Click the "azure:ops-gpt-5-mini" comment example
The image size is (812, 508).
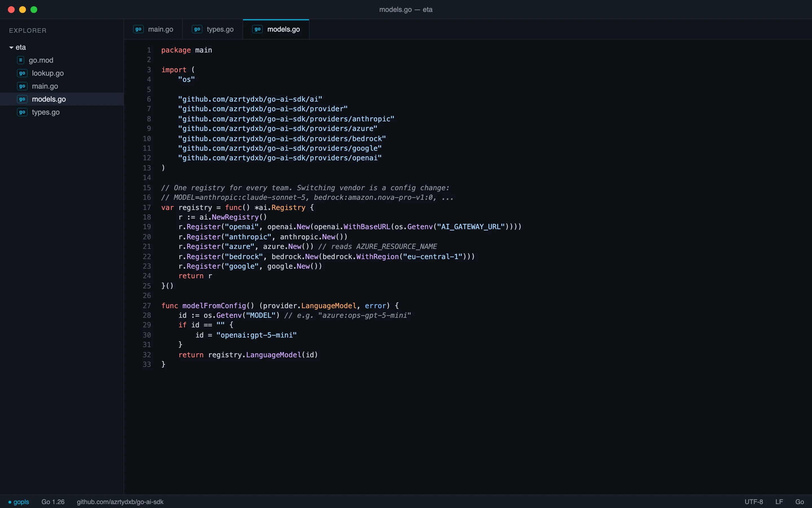[364, 316]
